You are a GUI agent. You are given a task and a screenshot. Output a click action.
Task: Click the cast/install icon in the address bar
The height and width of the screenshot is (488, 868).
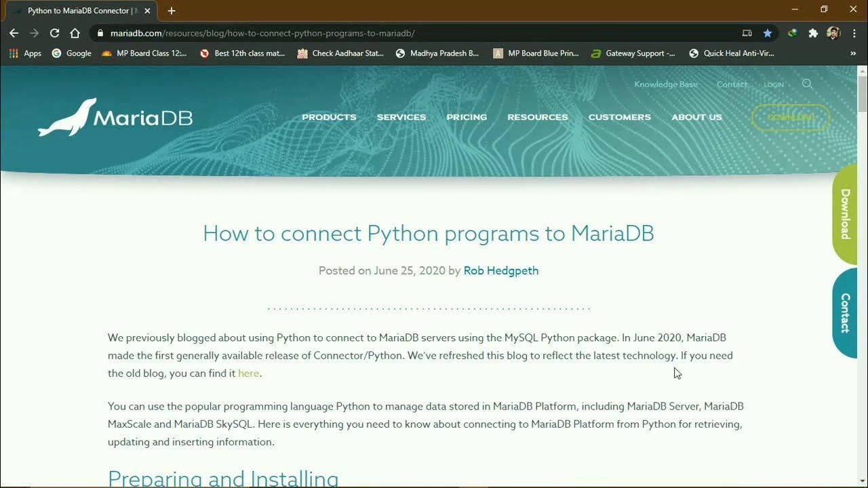coord(747,33)
